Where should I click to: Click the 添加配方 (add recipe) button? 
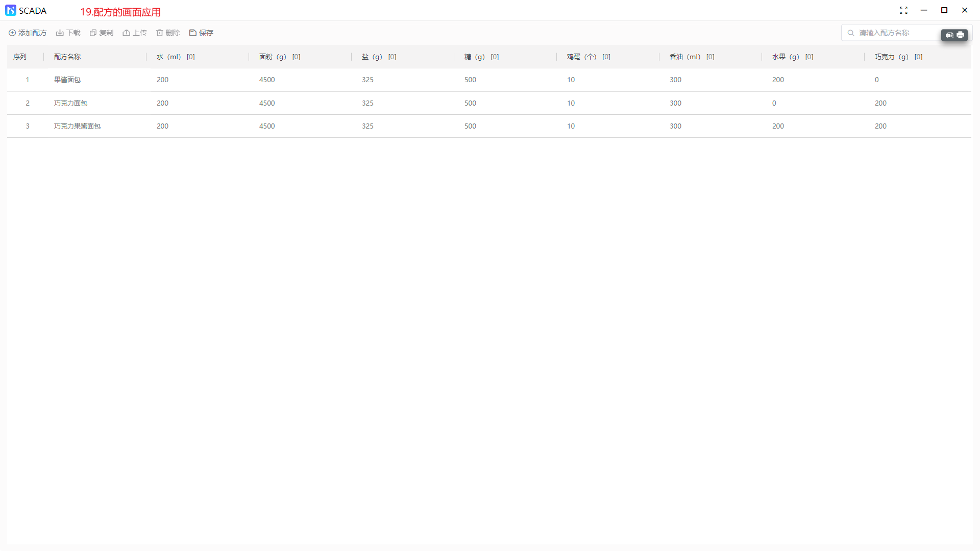(x=28, y=33)
